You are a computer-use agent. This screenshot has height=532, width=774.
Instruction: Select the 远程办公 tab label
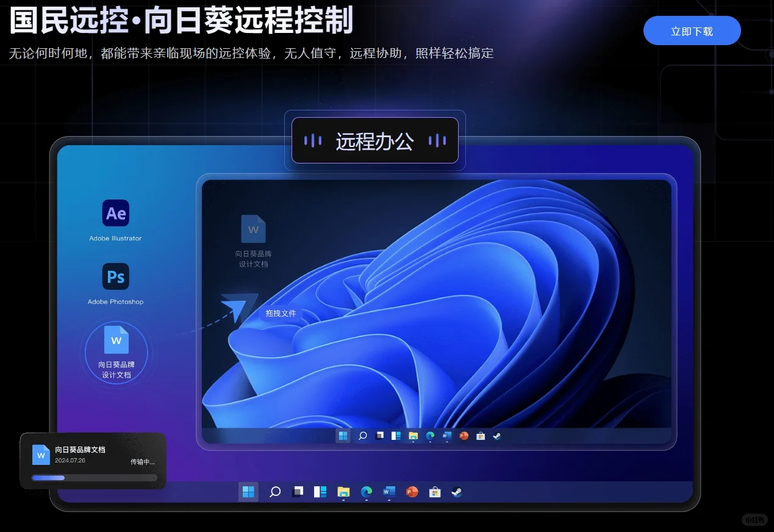374,141
